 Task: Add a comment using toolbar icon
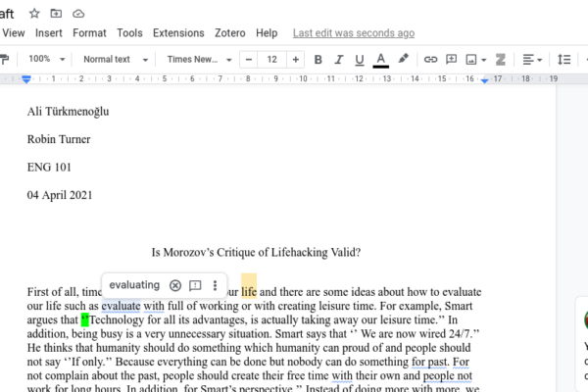pos(452,60)
